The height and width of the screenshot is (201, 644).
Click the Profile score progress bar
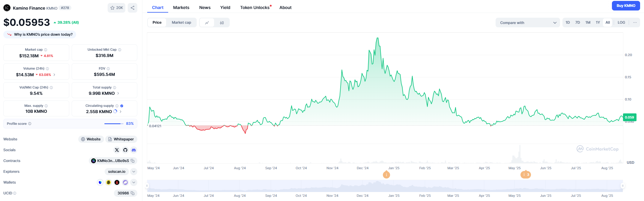click(x=114, y=124)
